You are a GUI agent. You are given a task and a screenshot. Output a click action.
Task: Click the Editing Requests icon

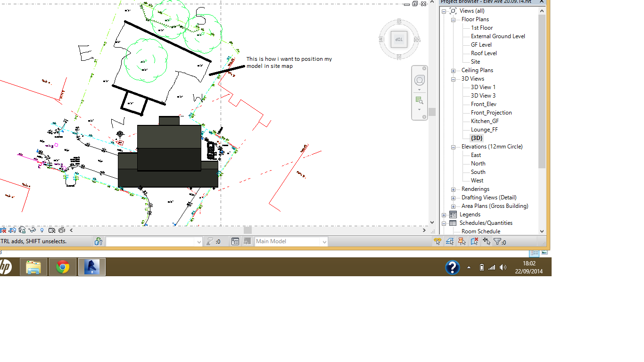(x=211, y=241)
